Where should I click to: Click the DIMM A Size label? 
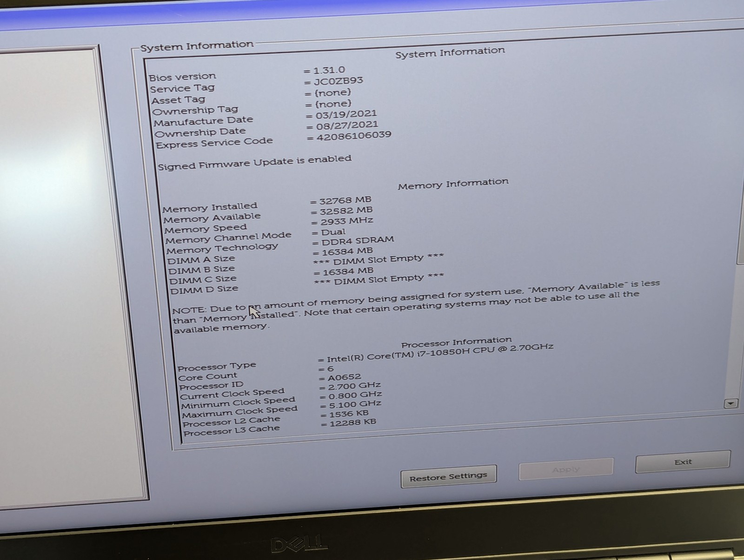click(201, 260)
